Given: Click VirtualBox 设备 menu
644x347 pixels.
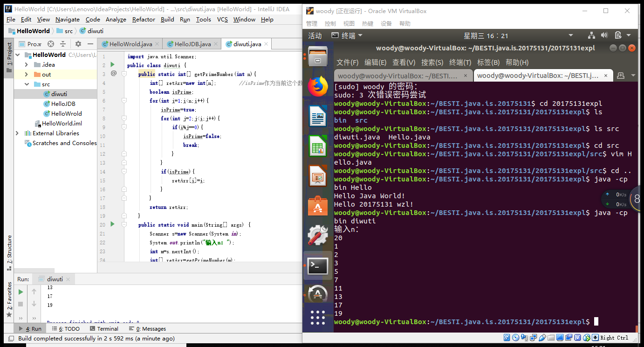Looking at the screenshot, I should (x=386, y=23).
